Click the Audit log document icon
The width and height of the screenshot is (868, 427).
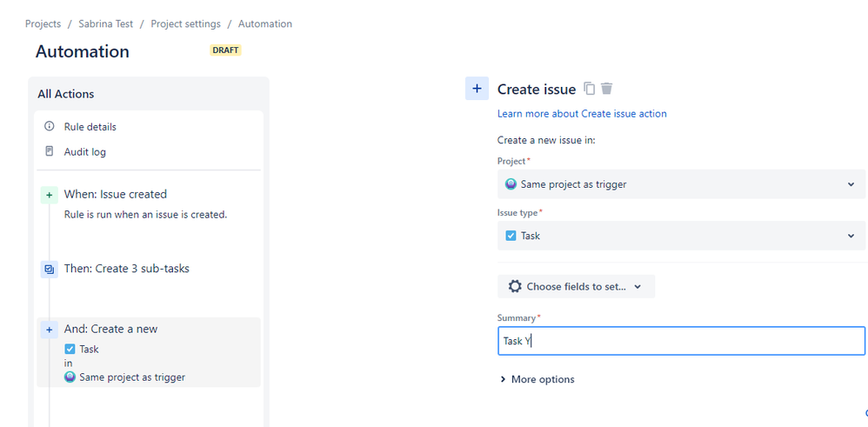click(50, 151)
